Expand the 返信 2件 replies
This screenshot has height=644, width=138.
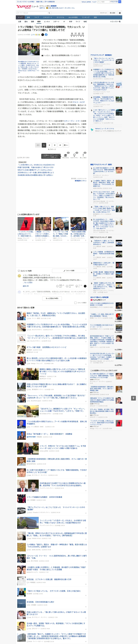[x=26, y=286]
